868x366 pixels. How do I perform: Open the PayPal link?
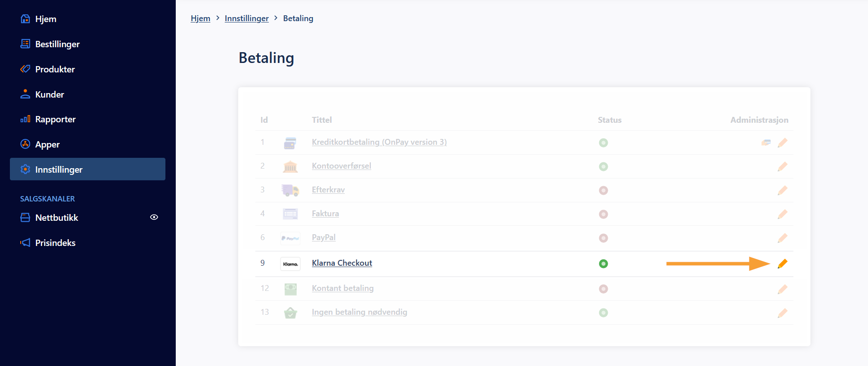point(324,237)
